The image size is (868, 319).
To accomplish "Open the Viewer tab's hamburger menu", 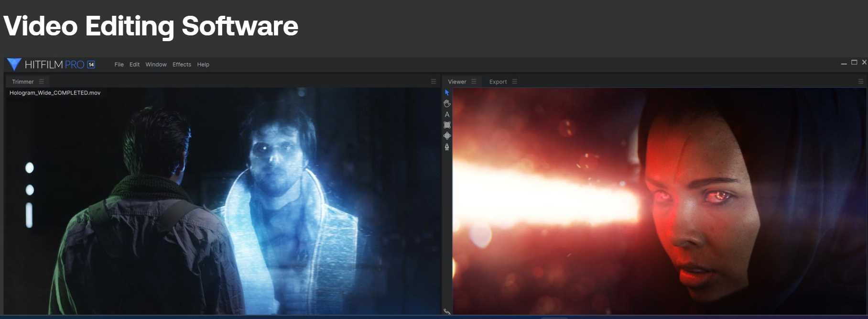I will [x=474, y=81].
